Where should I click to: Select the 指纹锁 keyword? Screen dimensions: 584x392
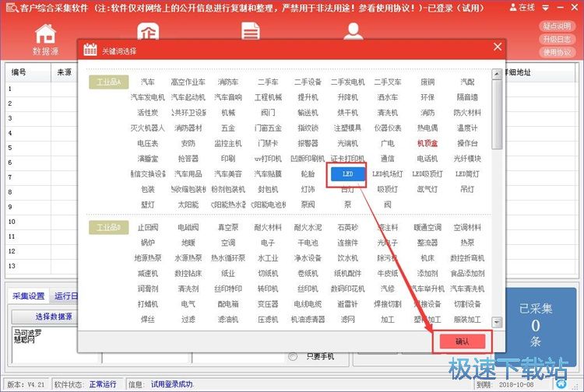pyautogui.click(x=308, y=128)
